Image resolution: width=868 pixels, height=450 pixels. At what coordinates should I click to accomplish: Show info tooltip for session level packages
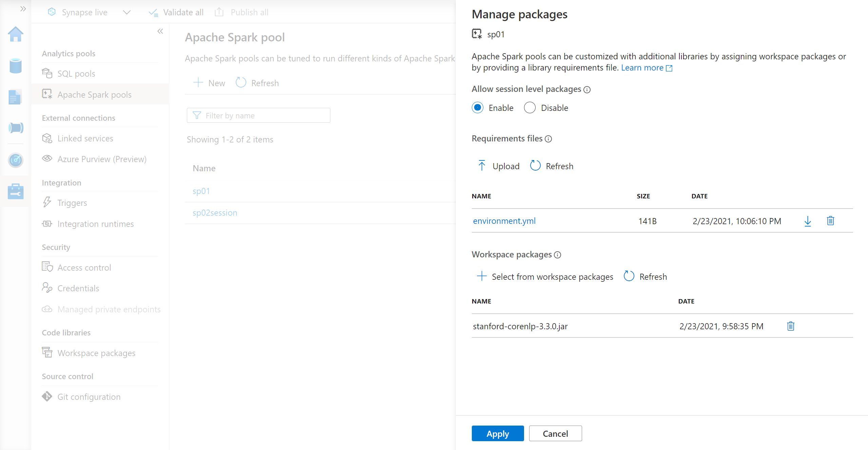pos(587,90)
